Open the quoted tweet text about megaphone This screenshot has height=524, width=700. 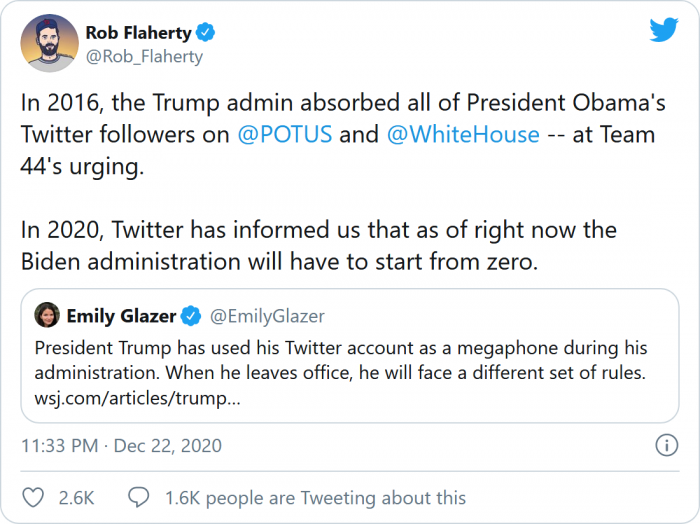coord(340,360)
